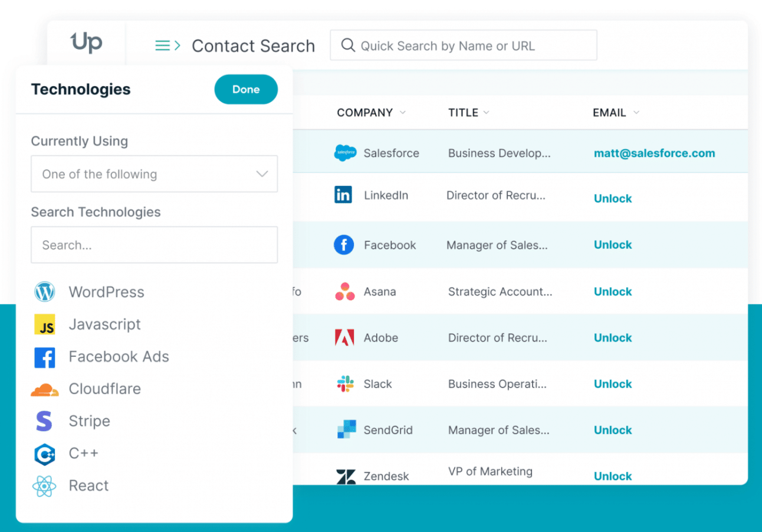Select the Facebook Ads technology label
Image resolution: width=762 pixels, height=532 pixels.
tap(119, 357)
